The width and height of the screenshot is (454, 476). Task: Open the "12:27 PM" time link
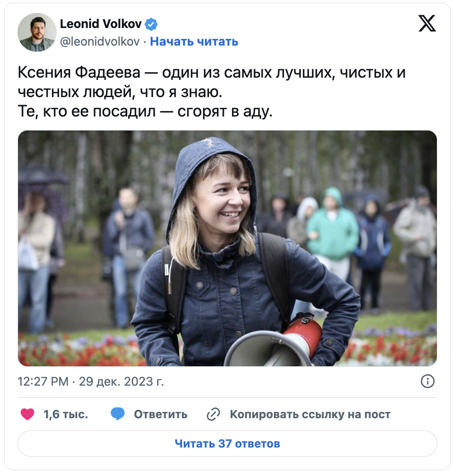tap(43, 381)
